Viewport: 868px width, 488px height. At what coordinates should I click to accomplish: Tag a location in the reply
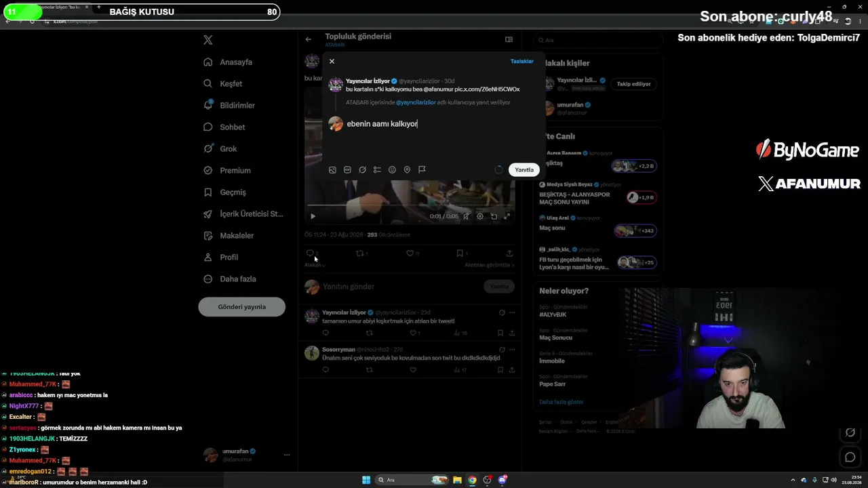coord(407,170)
